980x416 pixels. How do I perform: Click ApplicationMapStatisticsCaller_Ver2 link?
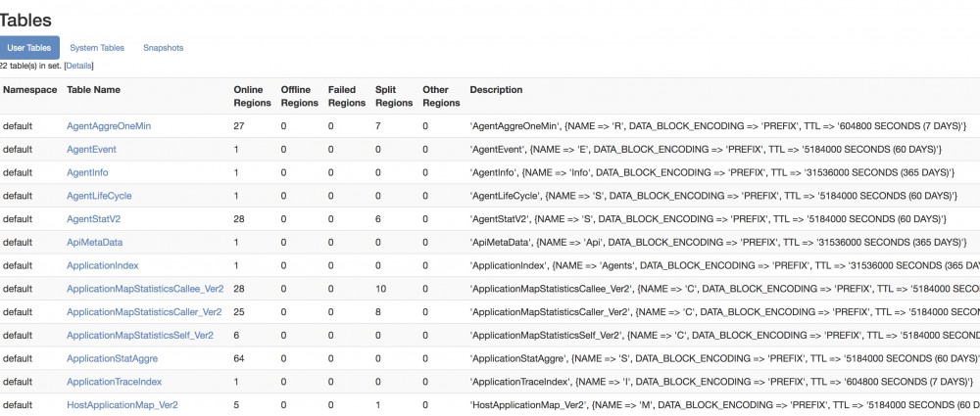144,312
